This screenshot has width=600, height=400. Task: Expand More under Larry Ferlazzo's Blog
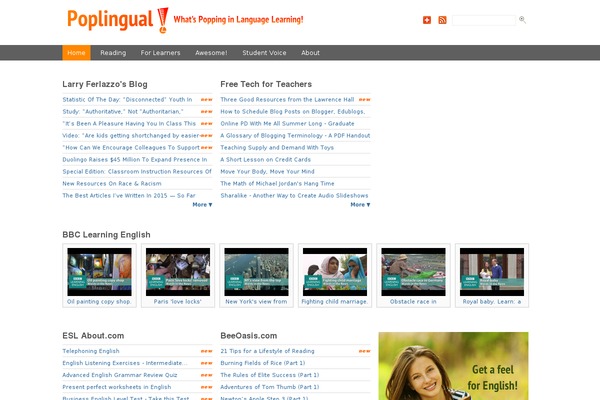tap(202, 205)
